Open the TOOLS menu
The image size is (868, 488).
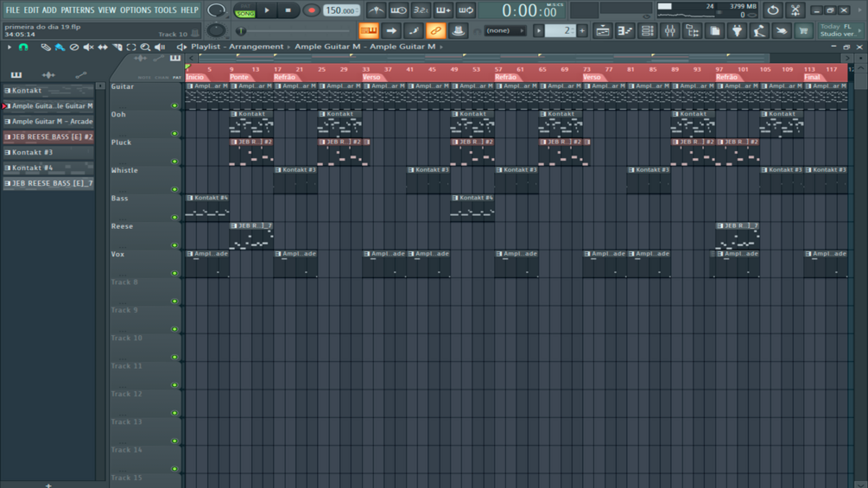[x=165, y=10]
